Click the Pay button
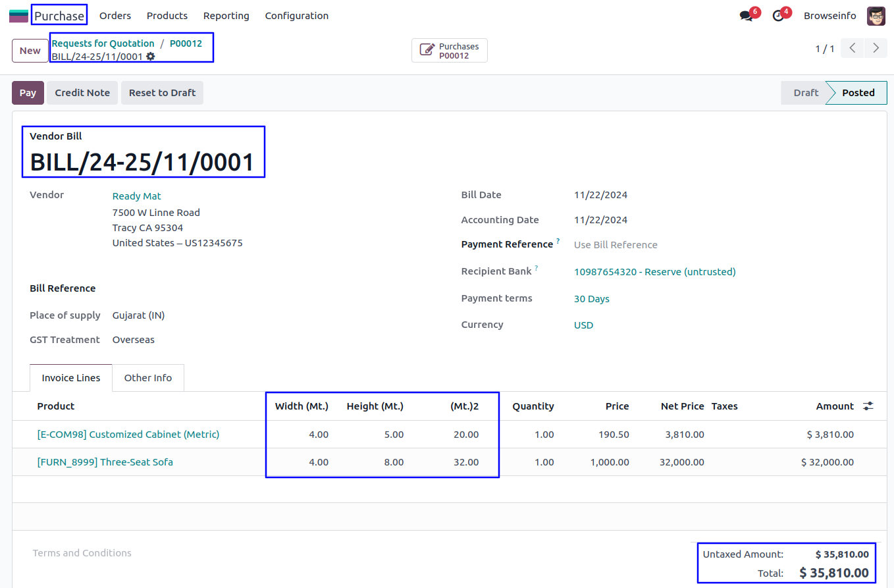The height and width of the screenshot is (588, 894). (x=28, y=93)
